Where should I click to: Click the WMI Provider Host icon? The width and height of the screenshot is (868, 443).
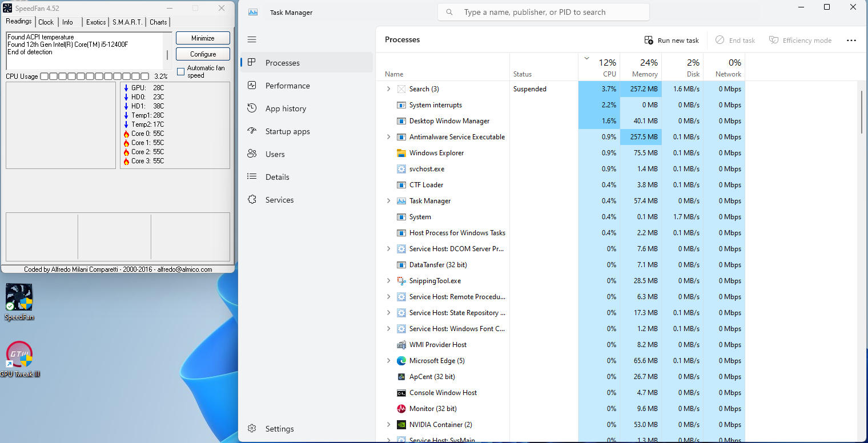(x=401, y=345)
